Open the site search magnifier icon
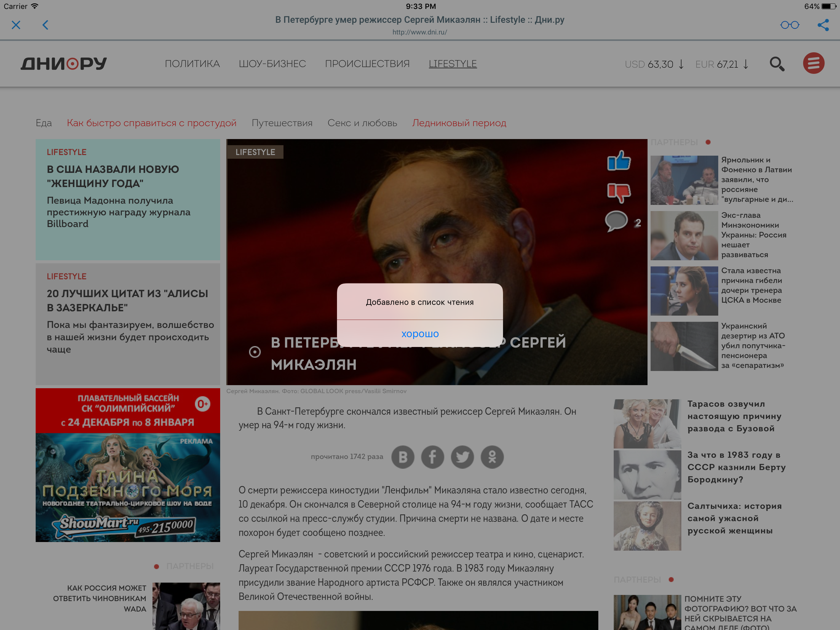This screenshot has height=630, width=840. coord(777,64)
